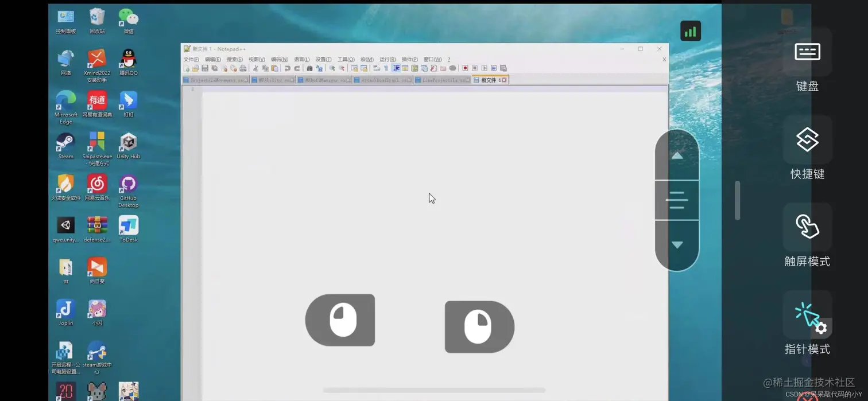This screenshot has width=868, height=401.
Task: Click the Save toolbar icon
Action: point(205,68)
